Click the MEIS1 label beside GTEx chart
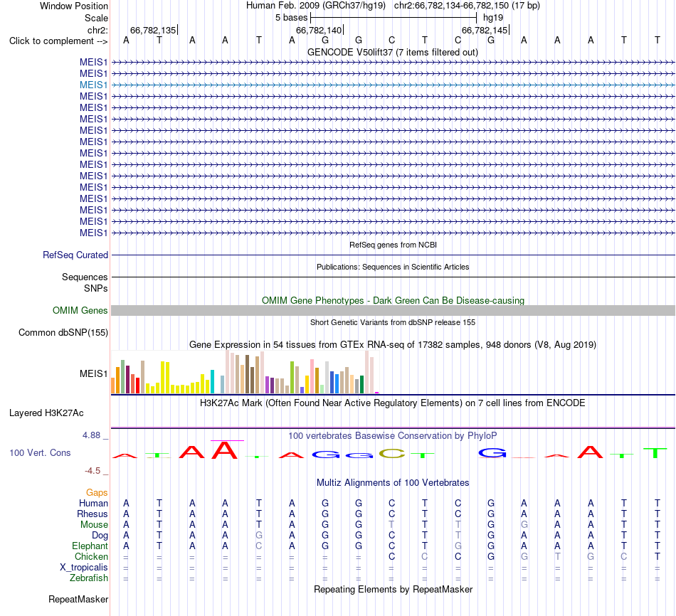676x616 pixels. point(93,373)
